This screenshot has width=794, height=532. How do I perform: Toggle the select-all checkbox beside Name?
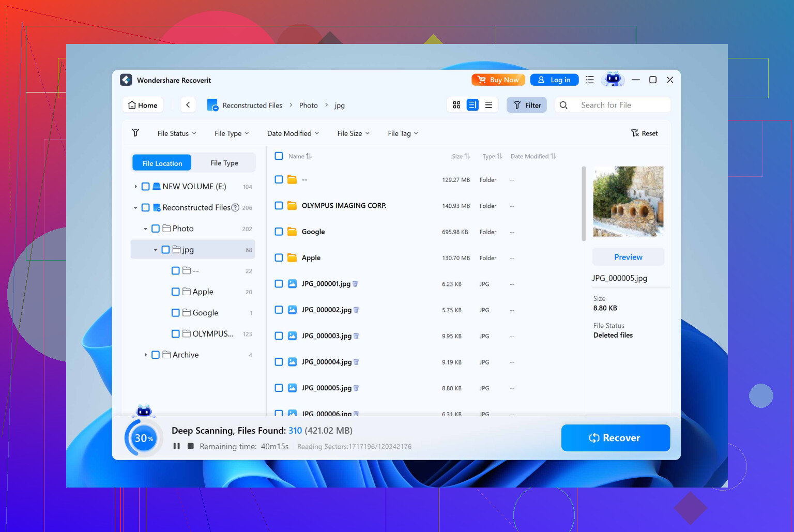pos(279,156)
